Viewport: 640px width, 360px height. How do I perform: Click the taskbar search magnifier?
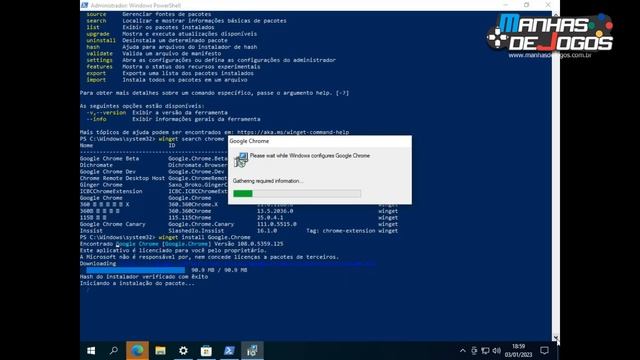(x=114, y=351)
